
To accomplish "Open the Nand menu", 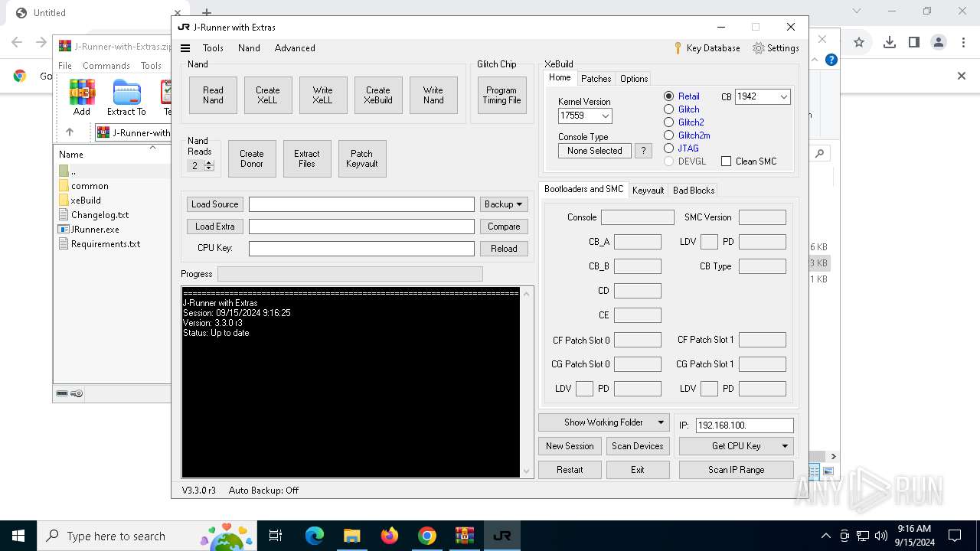I will [249, 48].
